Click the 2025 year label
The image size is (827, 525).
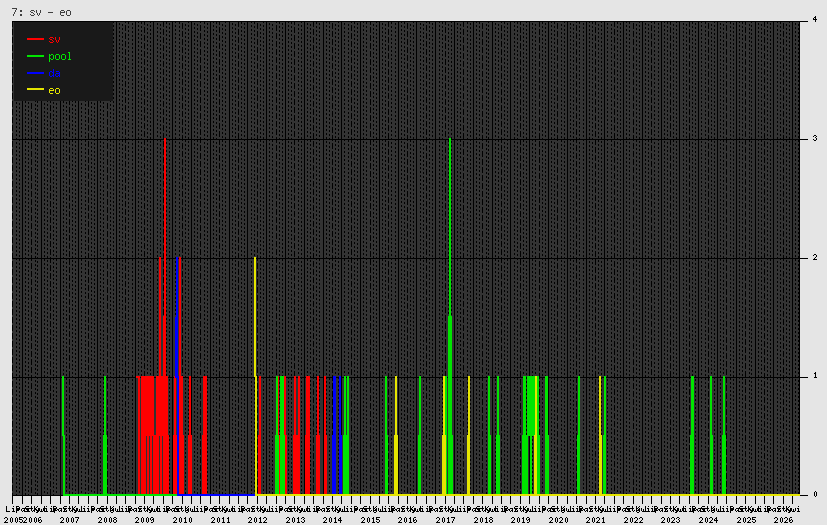(x=746, y=520)
